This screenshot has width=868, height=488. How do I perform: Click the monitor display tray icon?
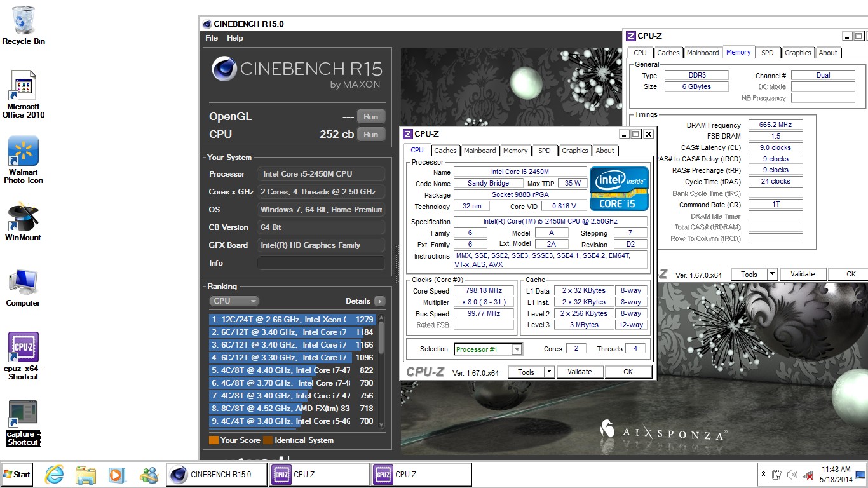coord(860,475)
